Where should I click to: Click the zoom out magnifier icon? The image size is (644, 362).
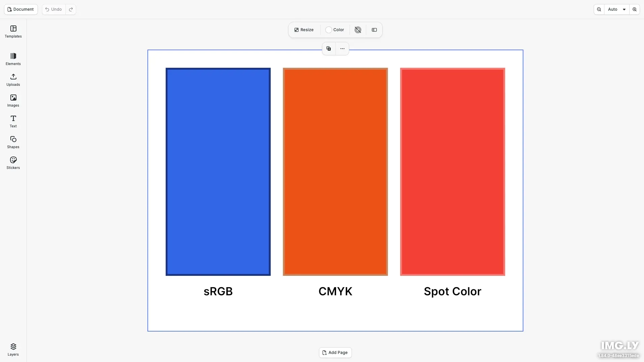coord(599,9)
